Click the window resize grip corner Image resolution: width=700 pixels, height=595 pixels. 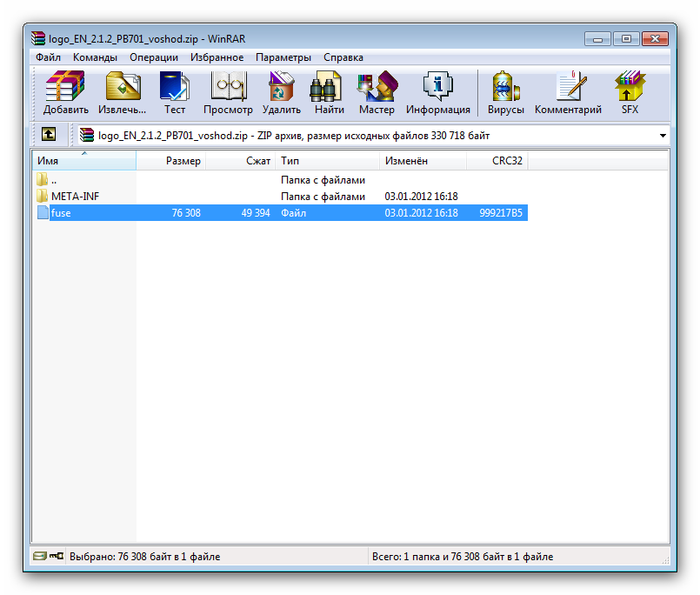point(665,559)
